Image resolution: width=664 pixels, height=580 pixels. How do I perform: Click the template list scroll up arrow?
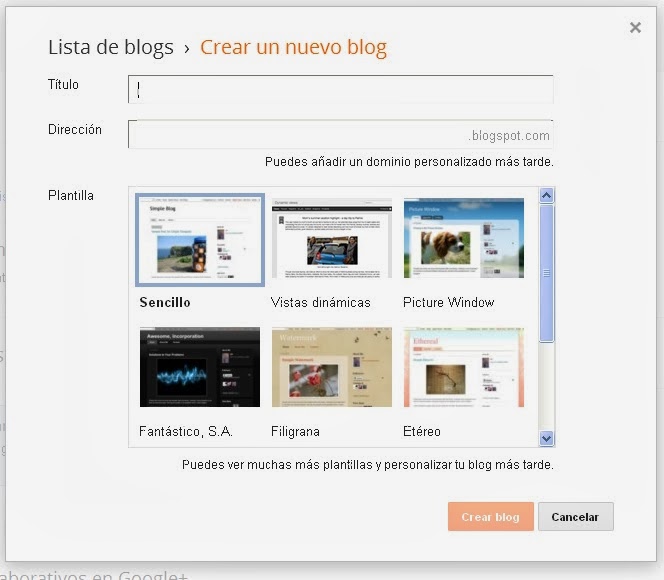tap(546, 195)
